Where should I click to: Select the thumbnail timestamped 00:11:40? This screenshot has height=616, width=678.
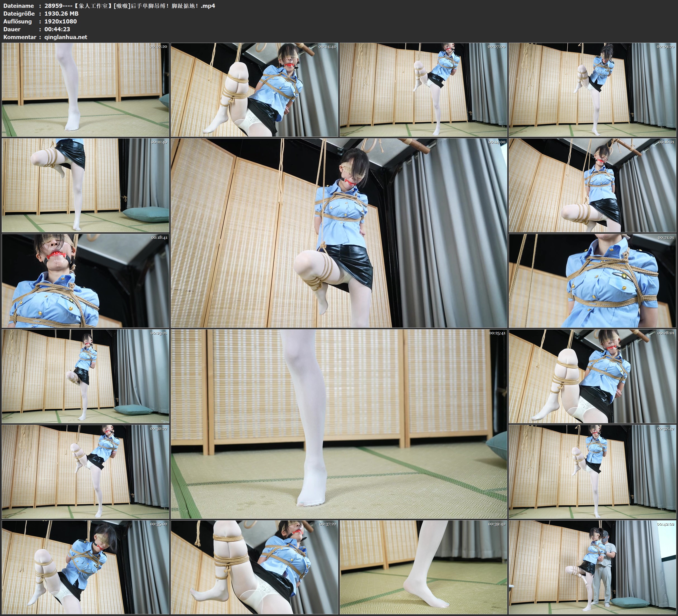[85, 185]
